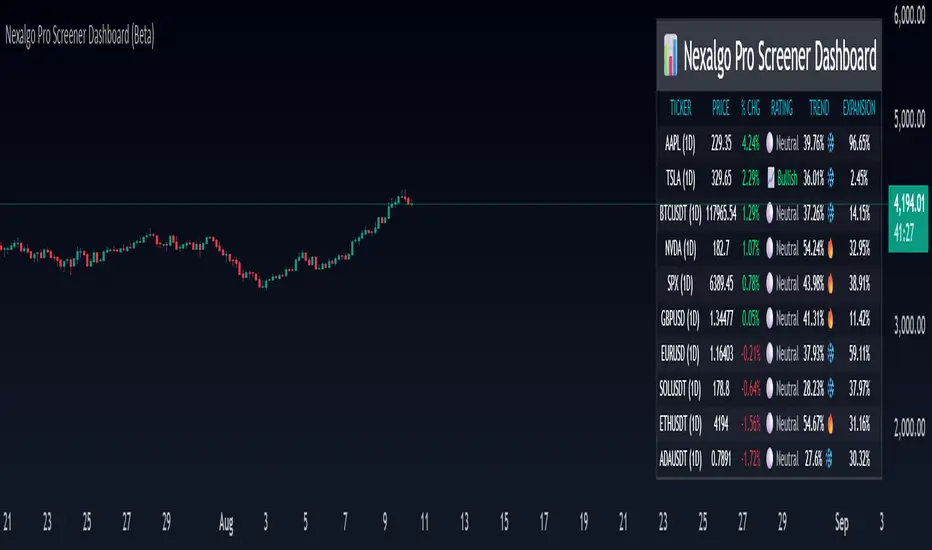Click the 6,000.00 price axis label

(x=909, y=17)
